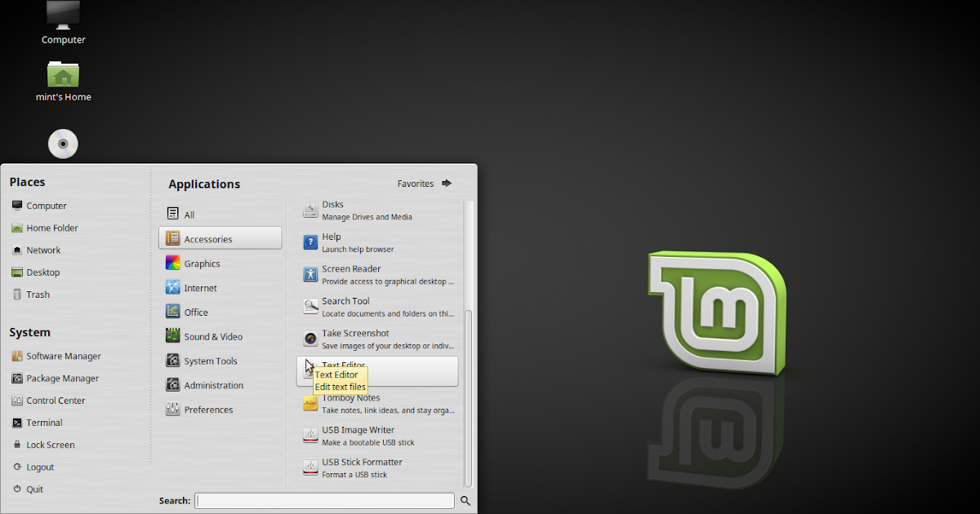
Task: Click the Disks application icon
Action: 310,210
